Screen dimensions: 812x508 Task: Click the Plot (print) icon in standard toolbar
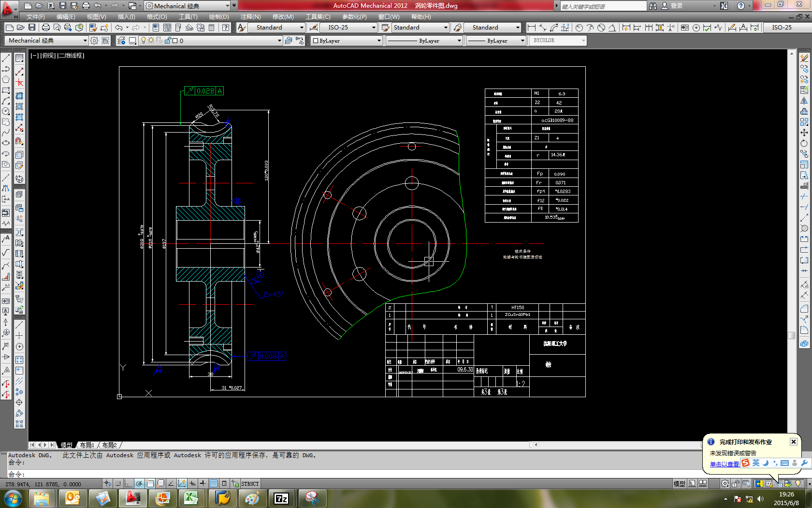[x=46, y=28]
